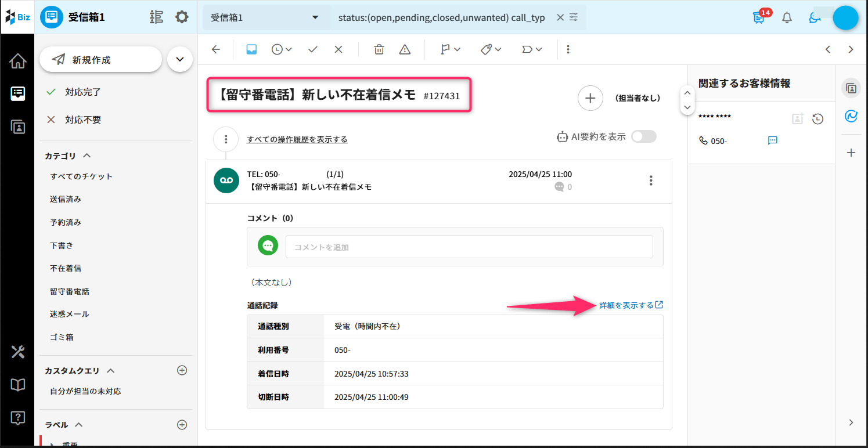The height and width of the screenshot is (448, 868).
Task: Go to previous ticket with left chevron
Action: tap(828, 49)
